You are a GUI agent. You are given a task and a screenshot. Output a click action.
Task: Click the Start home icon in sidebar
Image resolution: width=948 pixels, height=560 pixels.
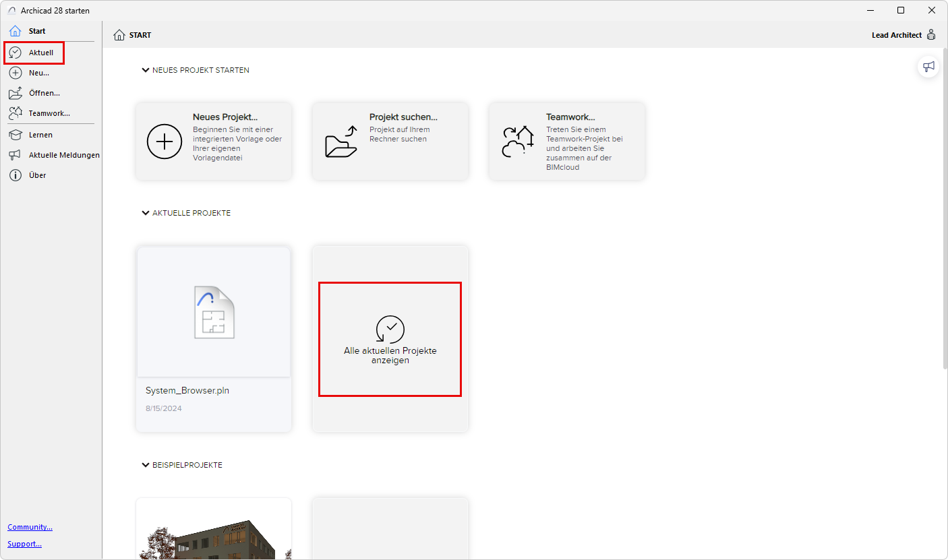[x=15, y=31]
